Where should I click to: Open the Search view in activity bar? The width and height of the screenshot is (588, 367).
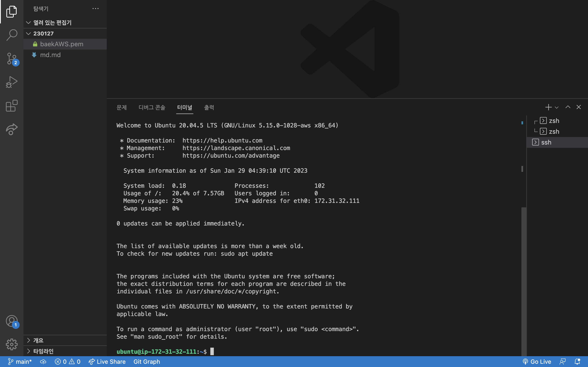tap(11, 35)
